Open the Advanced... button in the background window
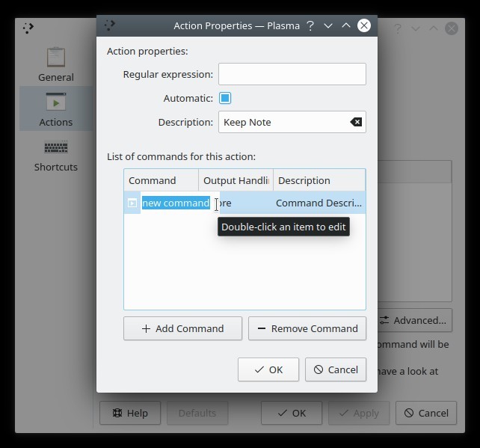This screenshot has width=480, height=448. click(x=413, y=320)
